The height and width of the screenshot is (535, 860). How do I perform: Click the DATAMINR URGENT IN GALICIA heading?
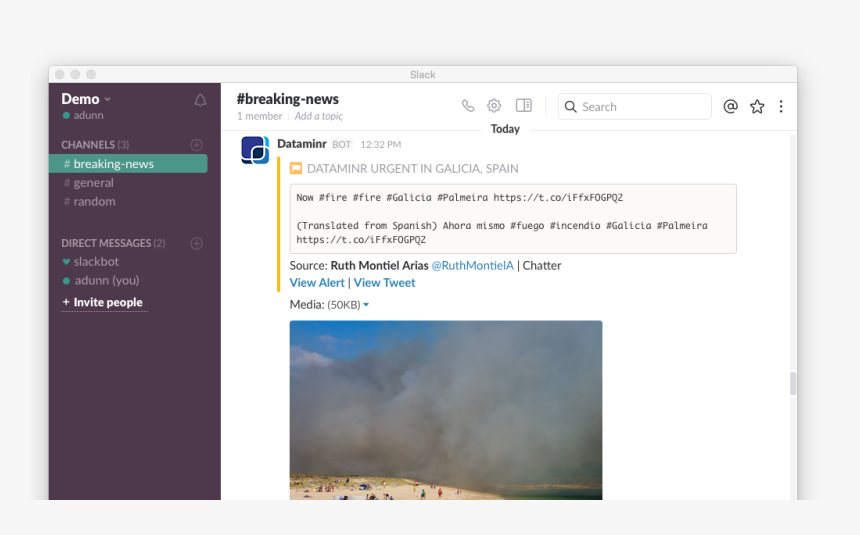click(412, 168)
